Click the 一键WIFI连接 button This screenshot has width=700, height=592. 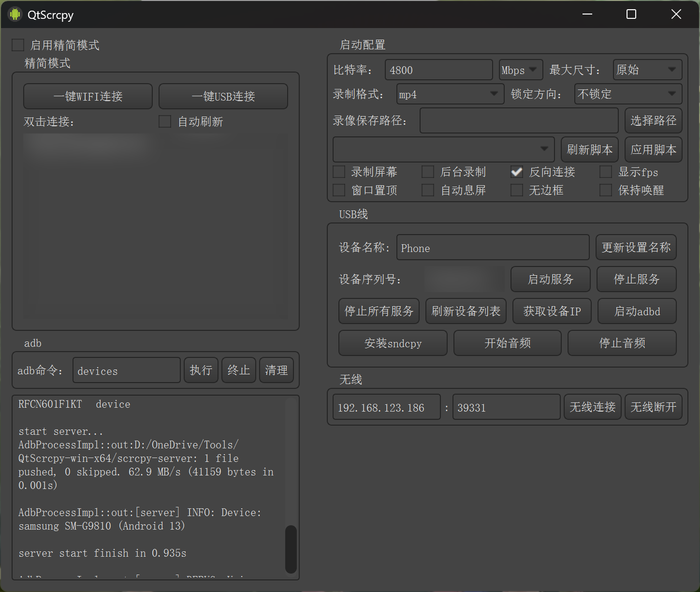(88, 96)
